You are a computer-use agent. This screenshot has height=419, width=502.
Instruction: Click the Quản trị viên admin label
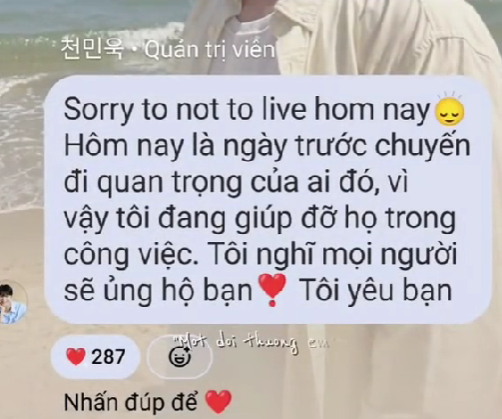coord(210,50)
